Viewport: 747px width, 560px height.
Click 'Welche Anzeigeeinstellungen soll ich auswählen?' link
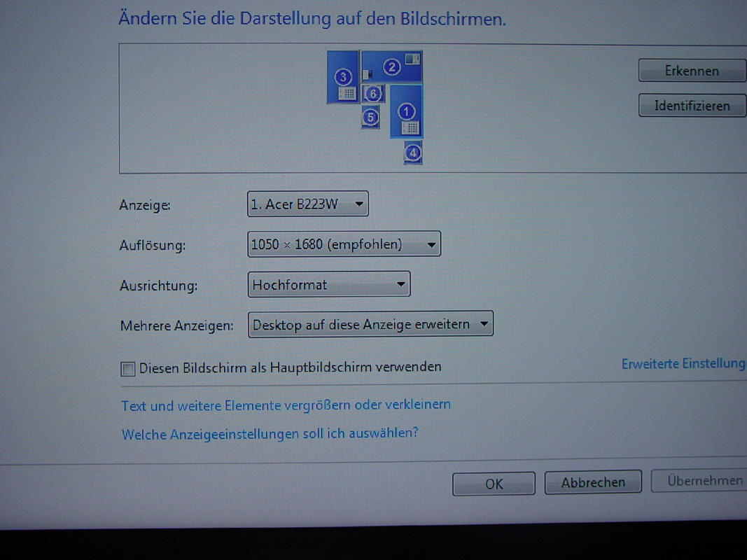tap(270, 433)
